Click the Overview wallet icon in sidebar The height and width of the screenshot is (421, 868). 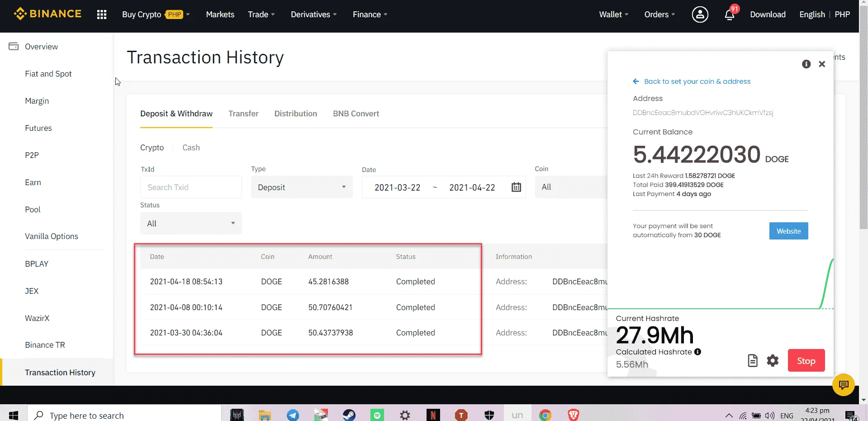point(14,46)
